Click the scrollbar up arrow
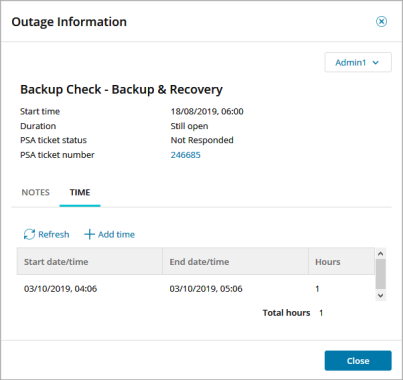The height and width of the screenshot is (380, 403). [x=381, y=254]
